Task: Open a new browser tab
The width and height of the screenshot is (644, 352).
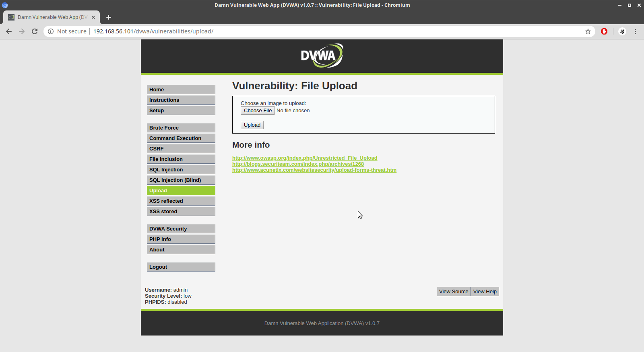Action: coord(109,17)
